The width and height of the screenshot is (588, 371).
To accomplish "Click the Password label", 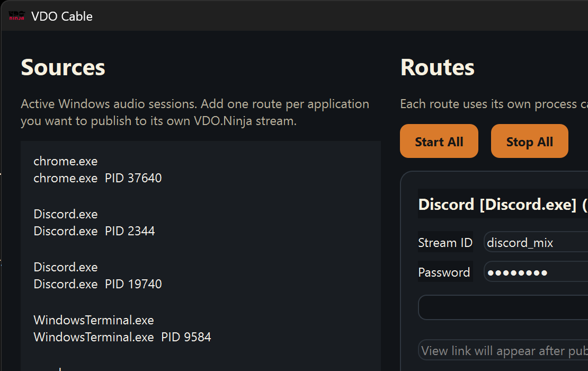I will (x=444, y=272).
